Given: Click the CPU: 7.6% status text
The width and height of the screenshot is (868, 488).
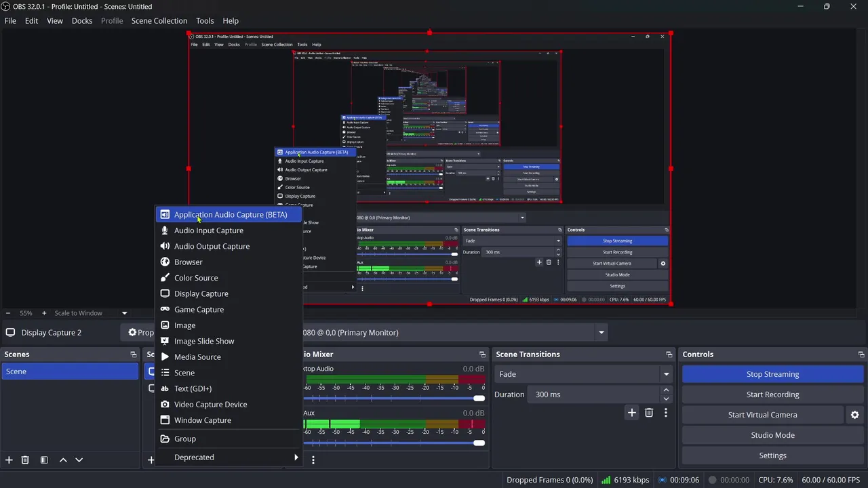Looking at the screenshot, I should pyautogui.click(x=775, y=480).
